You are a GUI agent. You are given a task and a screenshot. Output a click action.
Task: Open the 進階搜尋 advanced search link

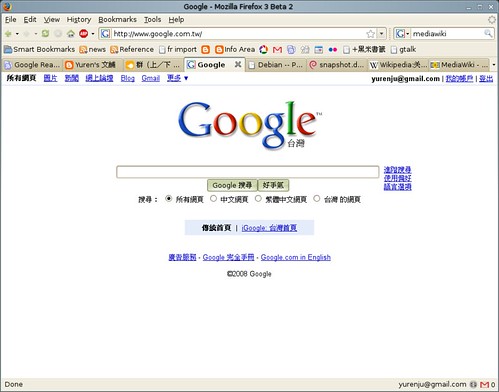(x=397, y=170)
